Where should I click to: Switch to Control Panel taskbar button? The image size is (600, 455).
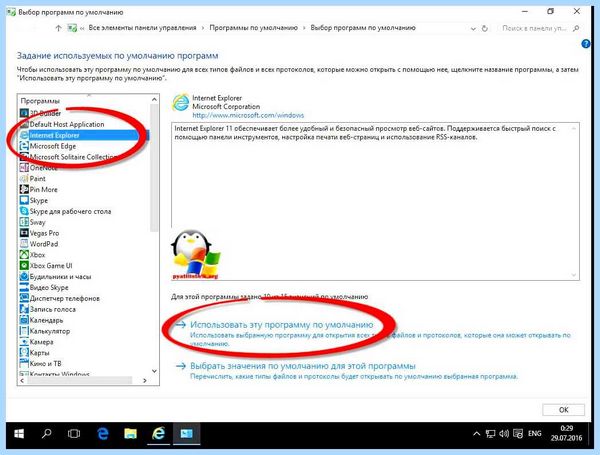point(186,434)
